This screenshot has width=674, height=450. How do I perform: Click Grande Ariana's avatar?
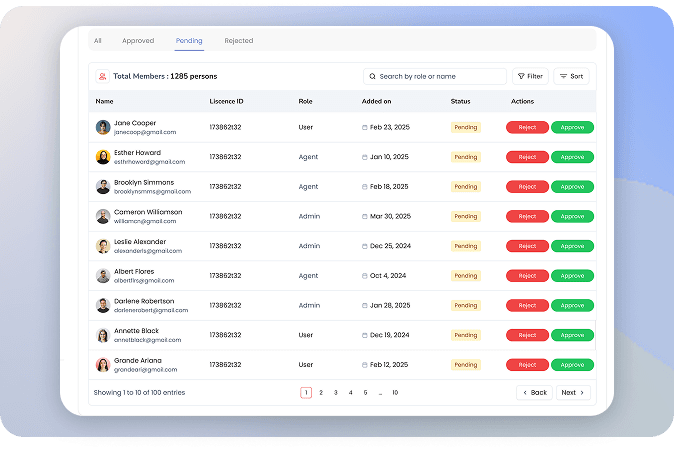tap(103, 364)
